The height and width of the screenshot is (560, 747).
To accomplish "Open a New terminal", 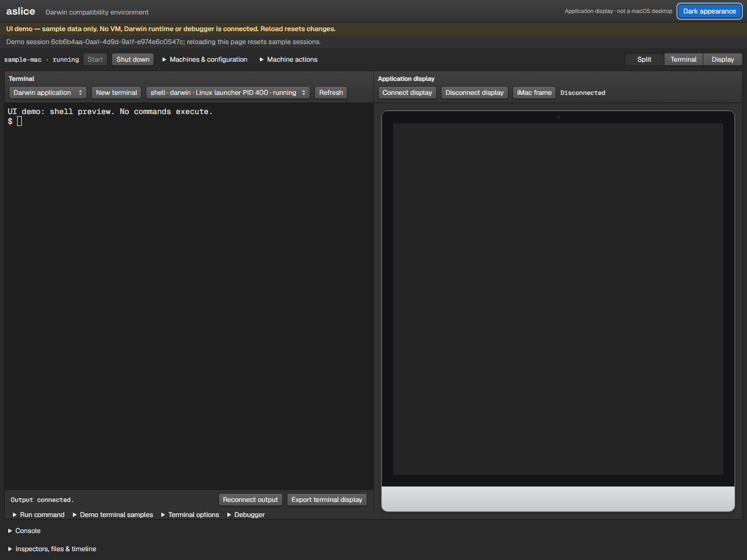I will [x=117, y=93].
